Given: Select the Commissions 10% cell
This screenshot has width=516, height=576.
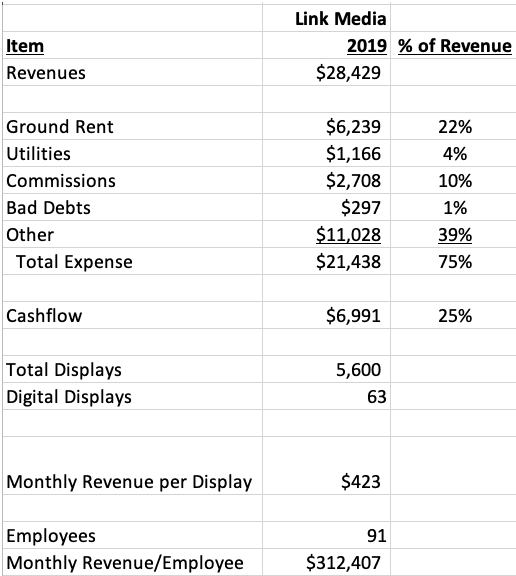Looking at the screenshot, I should 454,180.
